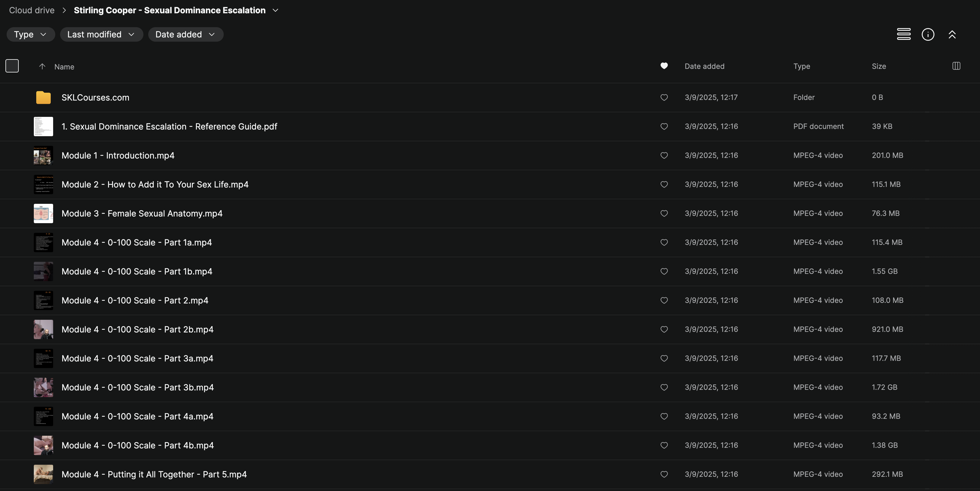This screenshot has height=491, width=980.
Task: Open the SKLCourses.com folder icon
Action: (43, 98)
